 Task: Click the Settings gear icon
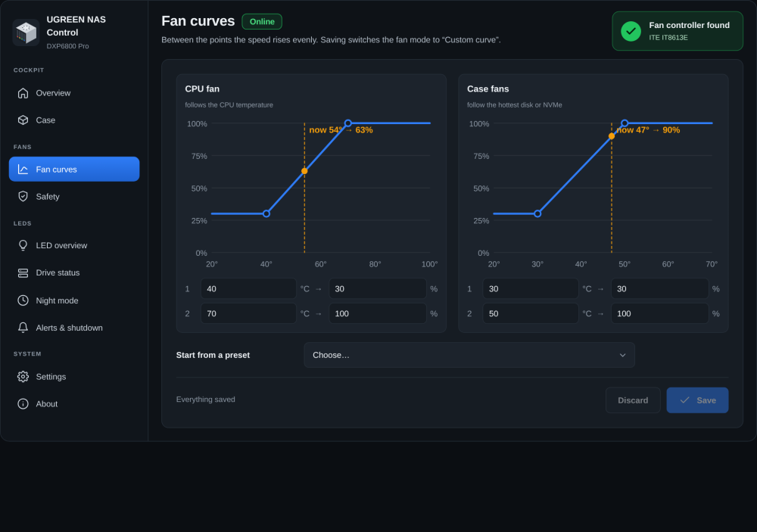pos(23,377)
